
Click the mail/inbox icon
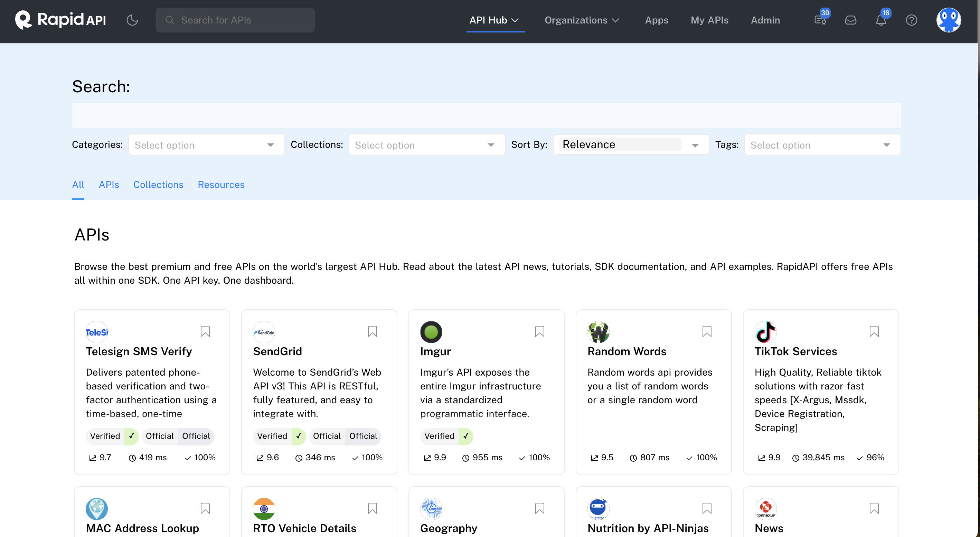(851, 20)
